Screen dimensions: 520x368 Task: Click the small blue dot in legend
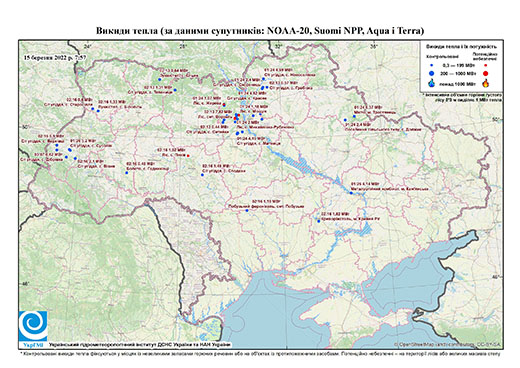click(431, 65)
